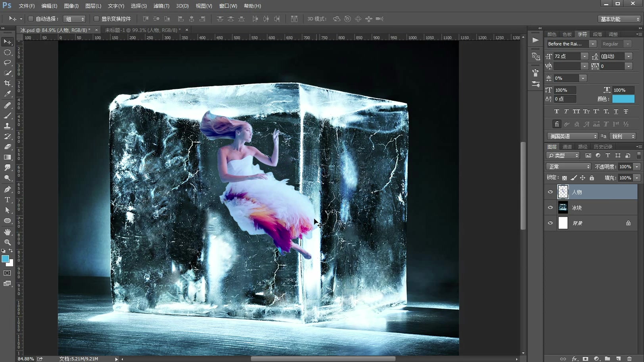644x362 pixels.
Task: Open the layer filter 类型 dropdown
Action: [563, 156]
